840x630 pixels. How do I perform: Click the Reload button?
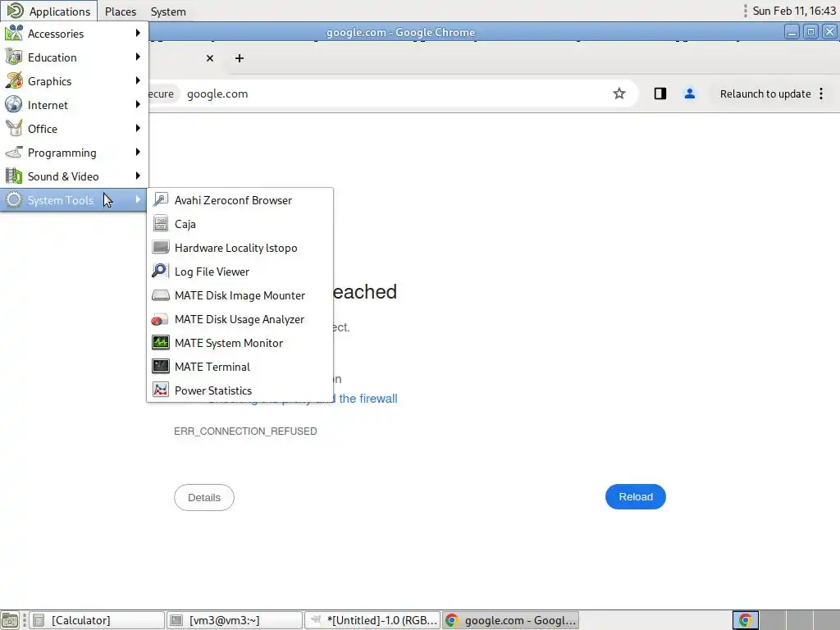[636, 496]
